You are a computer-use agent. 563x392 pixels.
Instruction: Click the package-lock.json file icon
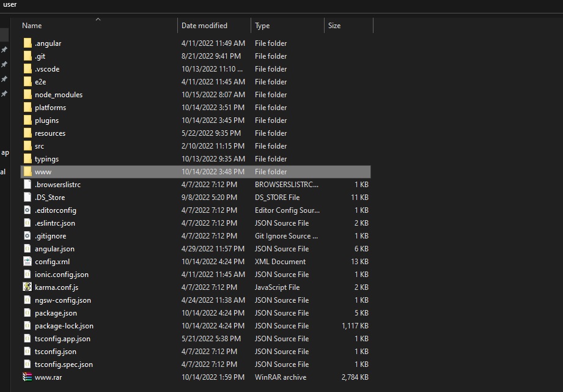pos(28,326)
